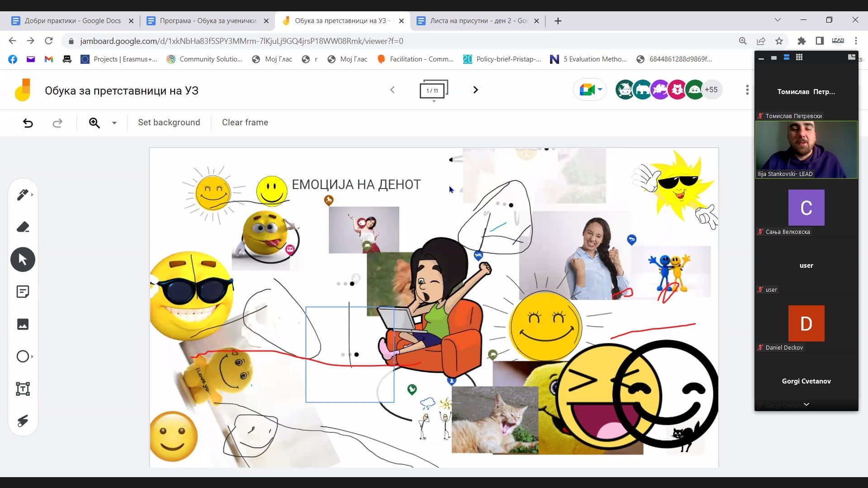
Task: Switch to Добри практики Google Docs tab
Action: (x=72, y=21)
